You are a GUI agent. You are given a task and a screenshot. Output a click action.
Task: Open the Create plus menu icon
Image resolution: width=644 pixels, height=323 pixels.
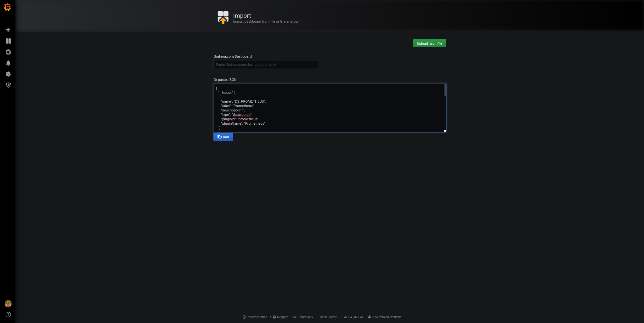pos(8,30)
